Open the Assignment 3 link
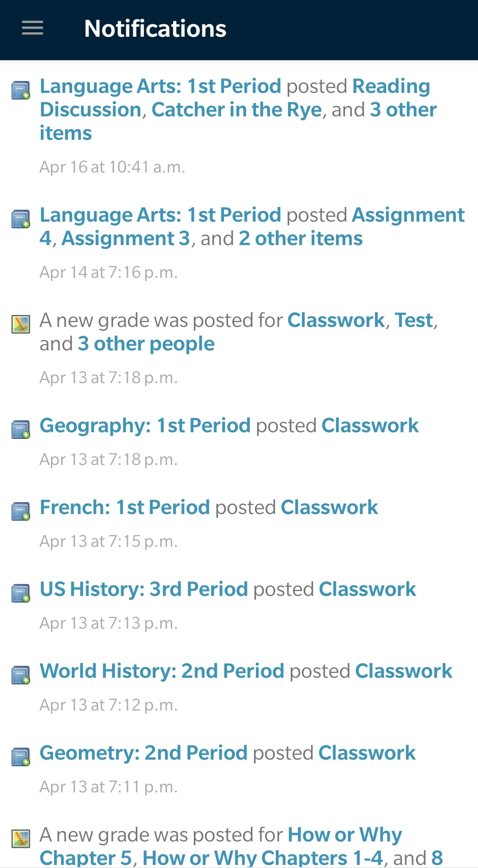Image resolution: width=478 pixels, height=868 pixels. (x=126, y=238)
